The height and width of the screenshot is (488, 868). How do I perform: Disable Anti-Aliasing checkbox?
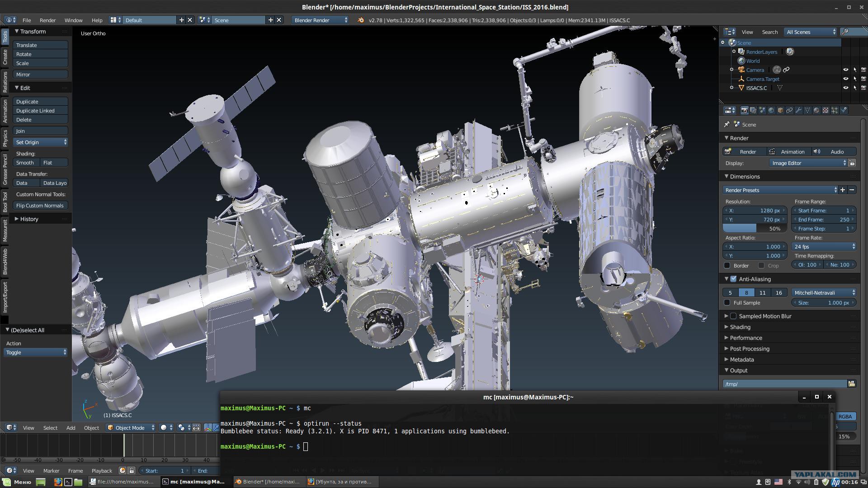tap(733, 279)
